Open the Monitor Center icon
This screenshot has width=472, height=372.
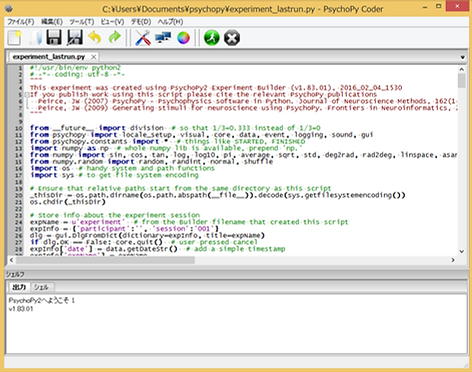click(163, 38)
